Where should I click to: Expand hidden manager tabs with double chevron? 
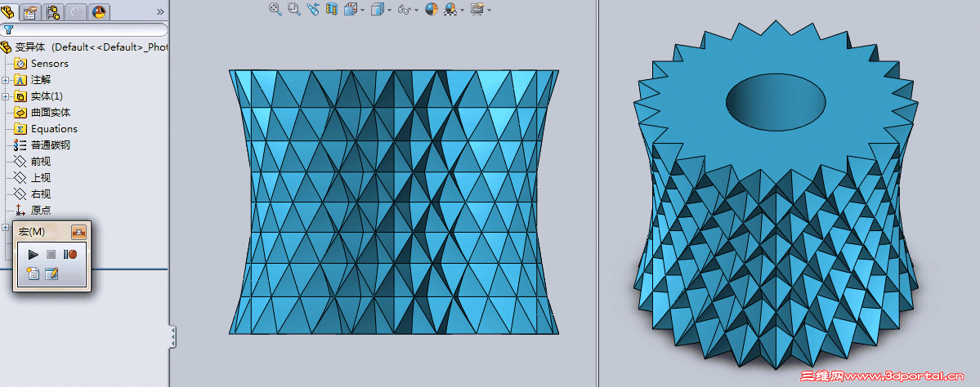(160, 11)
